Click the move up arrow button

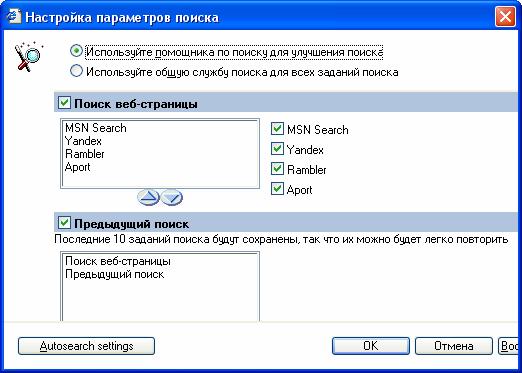coord(148,197)
